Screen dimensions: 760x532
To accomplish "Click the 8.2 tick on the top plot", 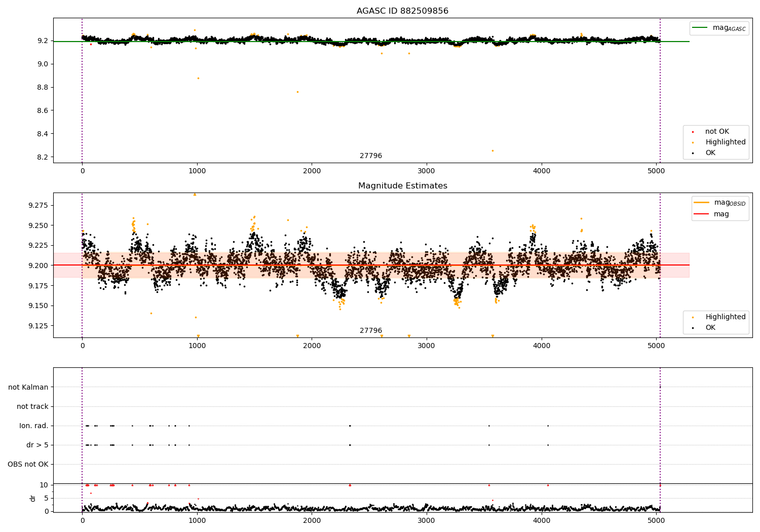I will [x=43, y=157].
